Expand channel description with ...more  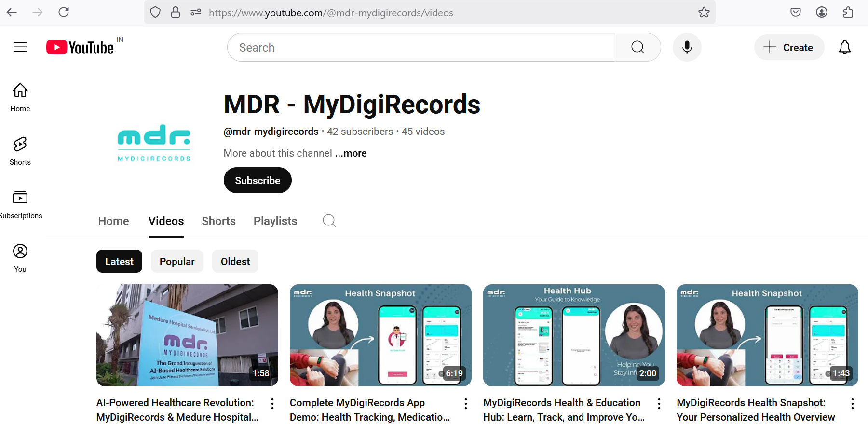point(351,153)
